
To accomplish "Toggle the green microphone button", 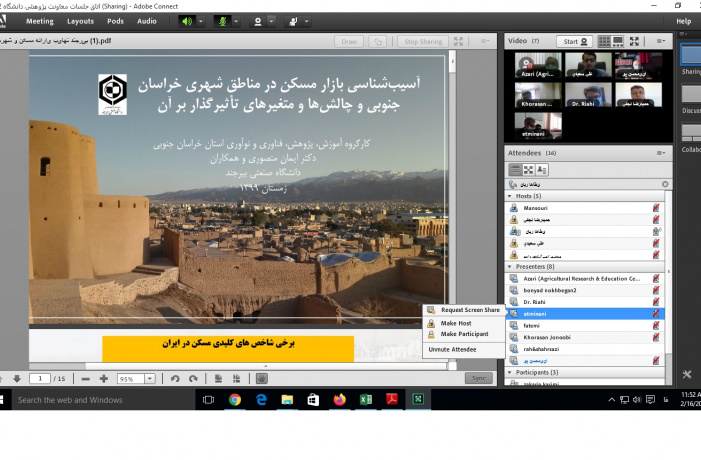I will (222, 21).
